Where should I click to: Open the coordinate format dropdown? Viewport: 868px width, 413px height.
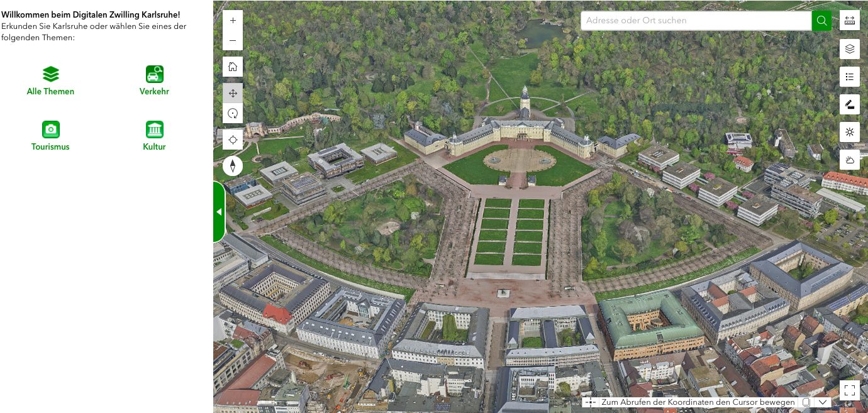point(823,401)
